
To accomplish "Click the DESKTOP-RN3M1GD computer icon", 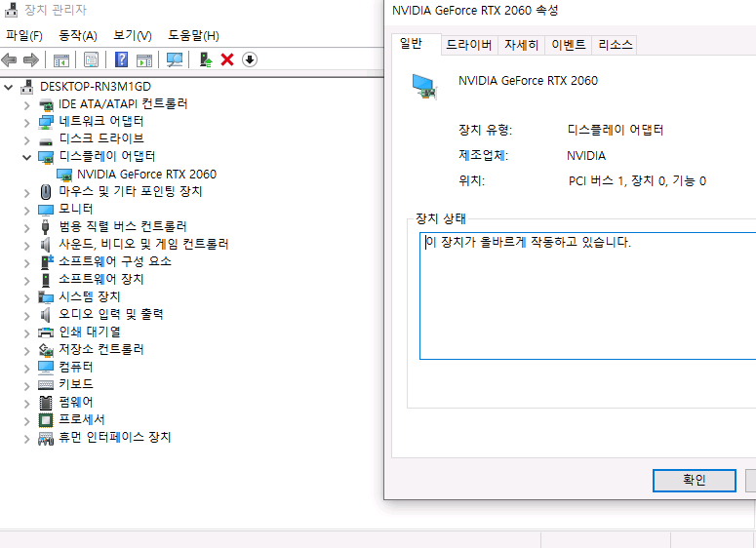I will pos(27,87).
